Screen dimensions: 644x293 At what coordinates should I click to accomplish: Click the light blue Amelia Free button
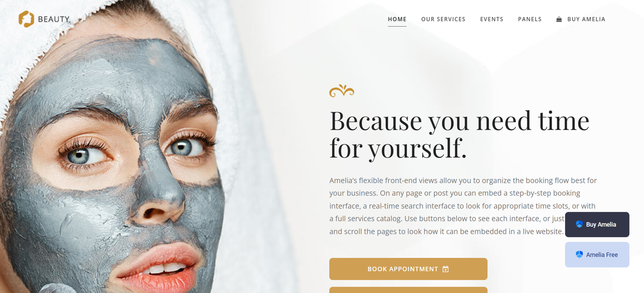pyautogui.click(x=597, y=255)
